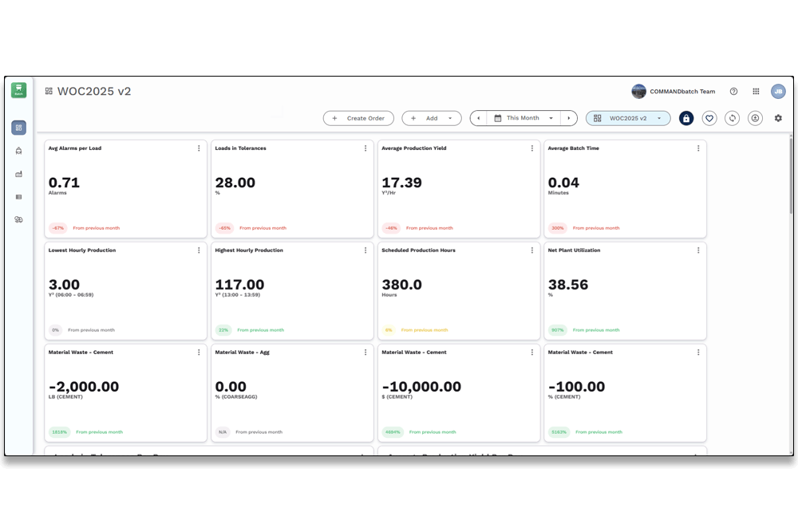Go to next period arrow
The image size is (798, 532).
[x=569, y=118]
